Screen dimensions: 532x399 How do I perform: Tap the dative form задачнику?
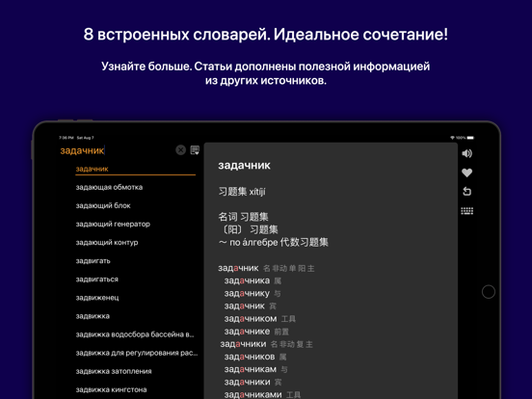tap(247, 294)
